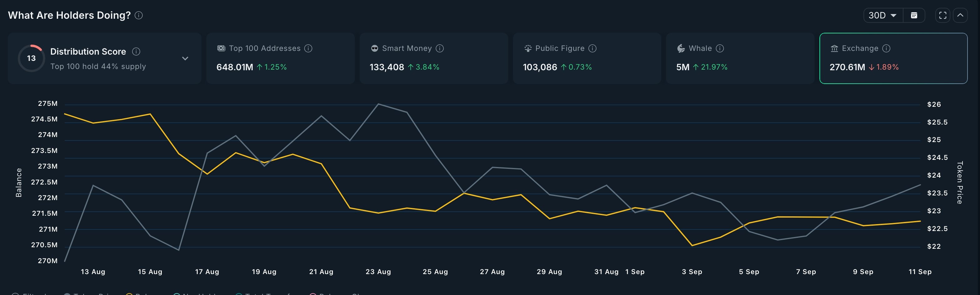Viewport: 980px width, 295px height.
Task: Expand the Distribution Score details chevron
Action: (x=185, y=59)
